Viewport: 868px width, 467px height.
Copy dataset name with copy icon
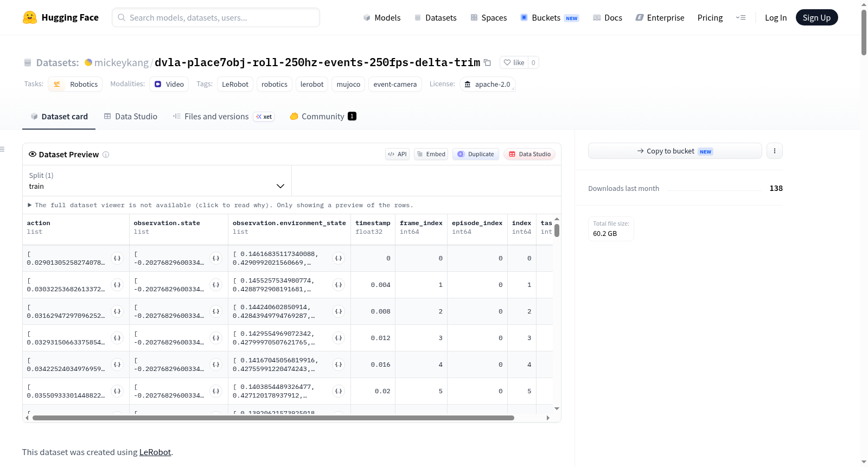click(x=487, y=62)
